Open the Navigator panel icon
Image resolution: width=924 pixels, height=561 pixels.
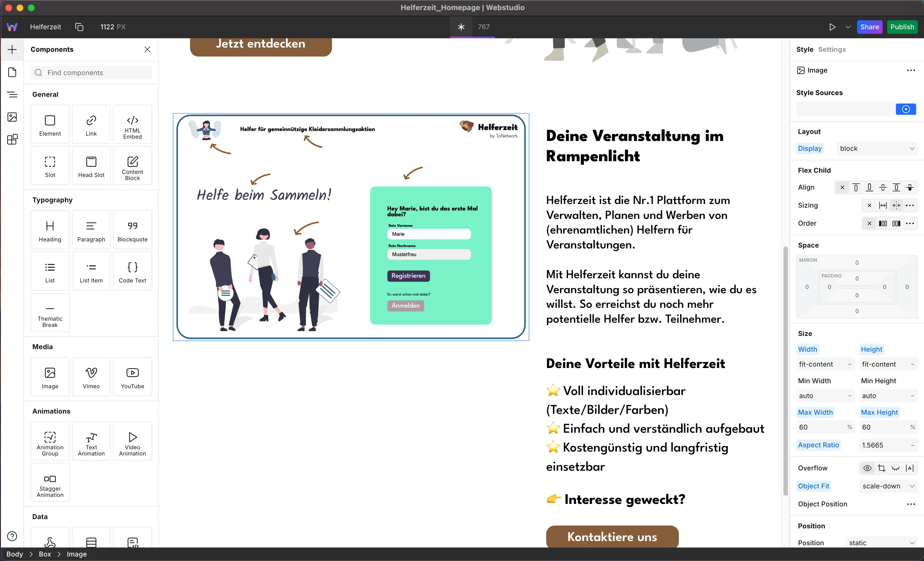(x=12, y=95)
